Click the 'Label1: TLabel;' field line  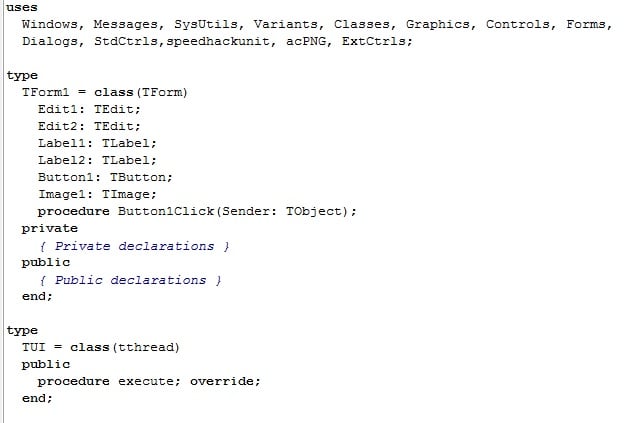point(97,143)
